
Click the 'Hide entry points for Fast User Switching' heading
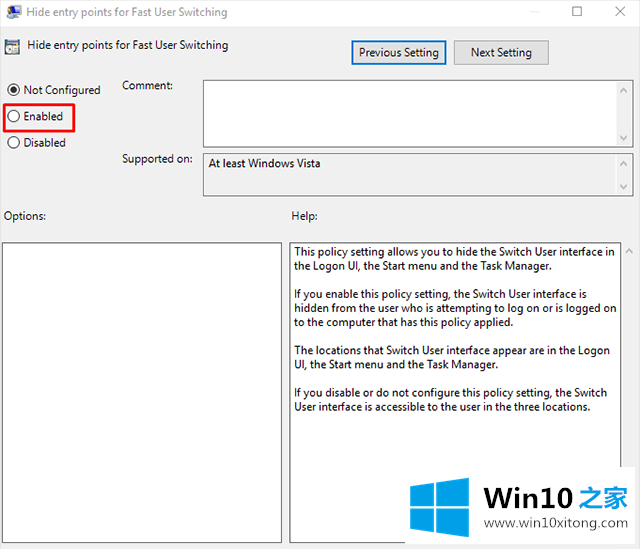(x=128, y=45)
